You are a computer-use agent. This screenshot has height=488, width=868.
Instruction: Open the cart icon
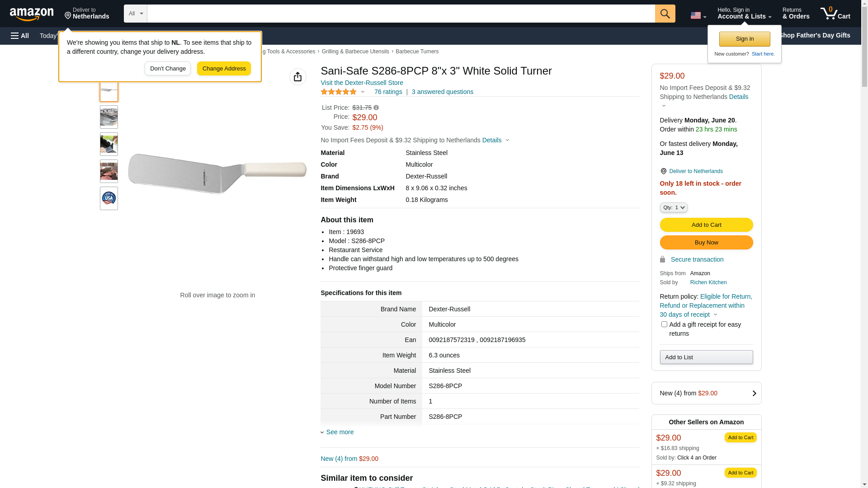(x=835, y=14)
